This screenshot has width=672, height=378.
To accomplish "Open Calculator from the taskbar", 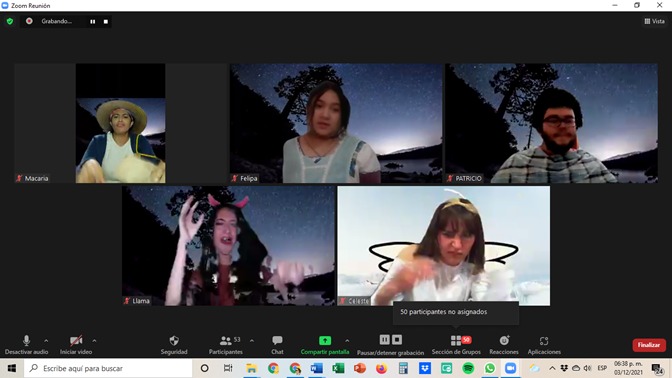I will (403, 368).
